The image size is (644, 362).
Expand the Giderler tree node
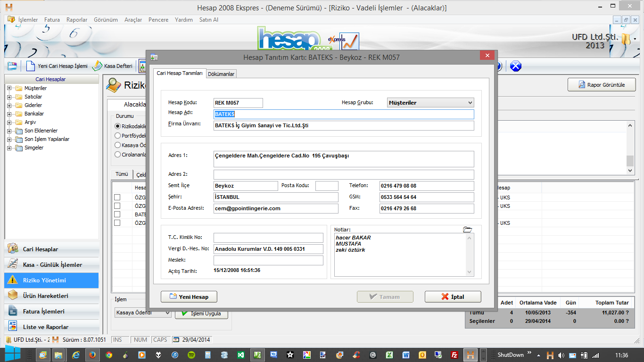[x=9, y=105]
